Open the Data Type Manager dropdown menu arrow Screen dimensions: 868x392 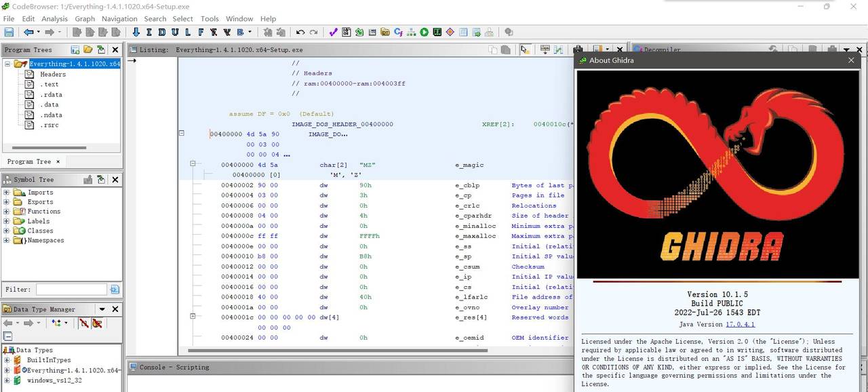102,309
